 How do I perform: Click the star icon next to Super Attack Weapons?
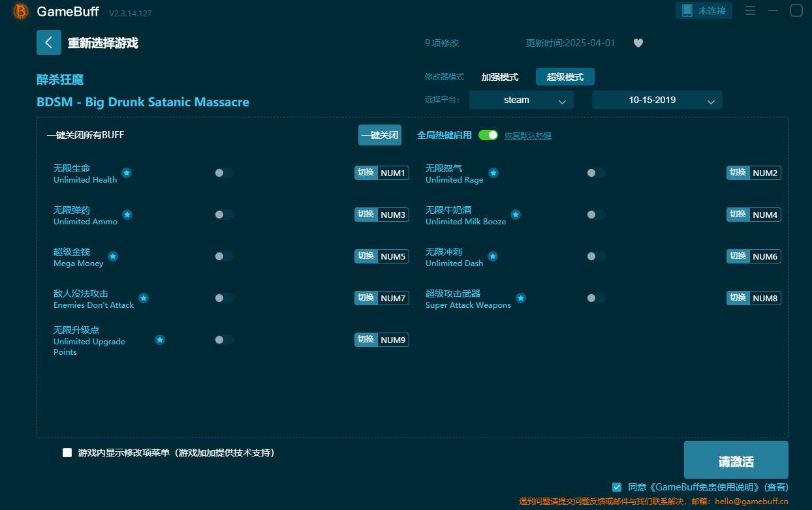click(521, 298)
